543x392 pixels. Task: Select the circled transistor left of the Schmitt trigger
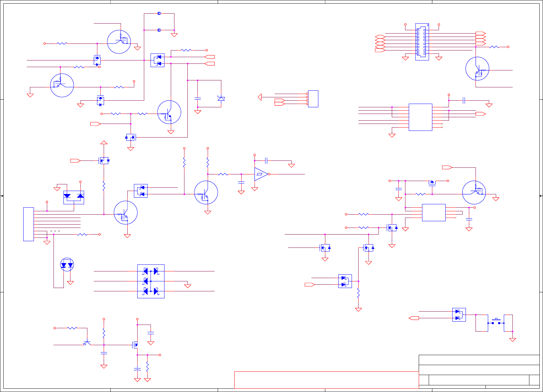206,193
